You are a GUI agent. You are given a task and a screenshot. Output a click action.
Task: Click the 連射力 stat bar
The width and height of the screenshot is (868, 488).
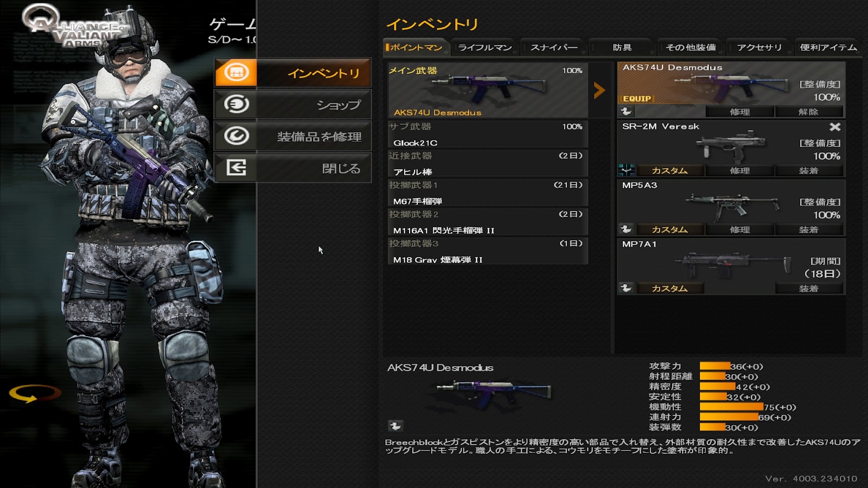[x=729, y=418]
